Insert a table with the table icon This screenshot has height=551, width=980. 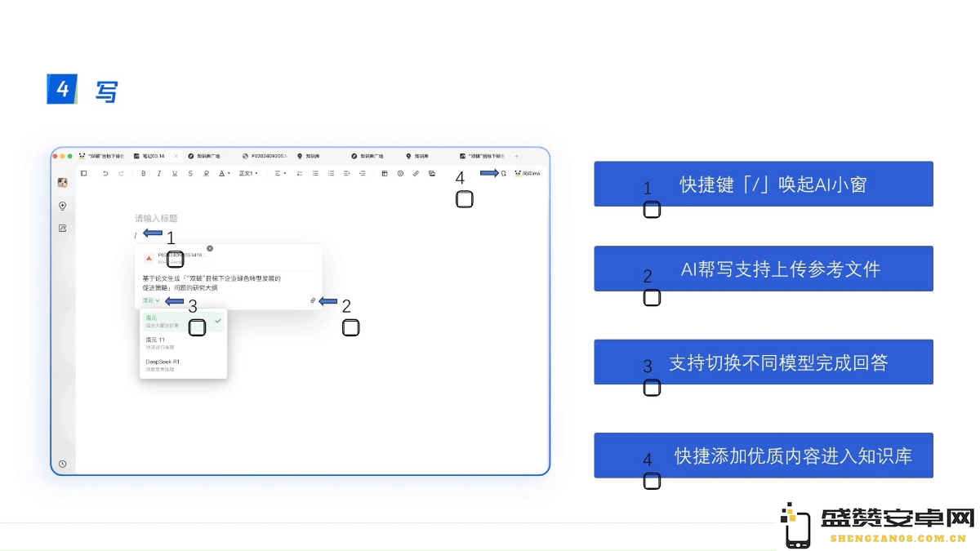385,173
